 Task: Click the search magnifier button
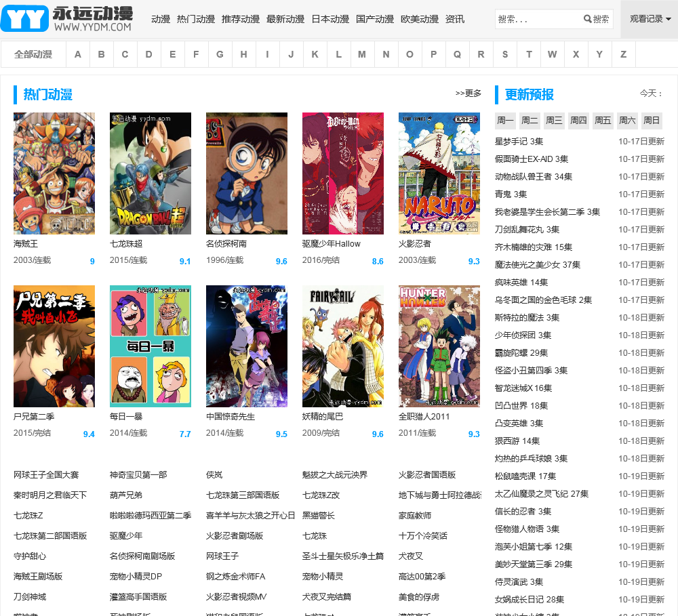[596, 19]
